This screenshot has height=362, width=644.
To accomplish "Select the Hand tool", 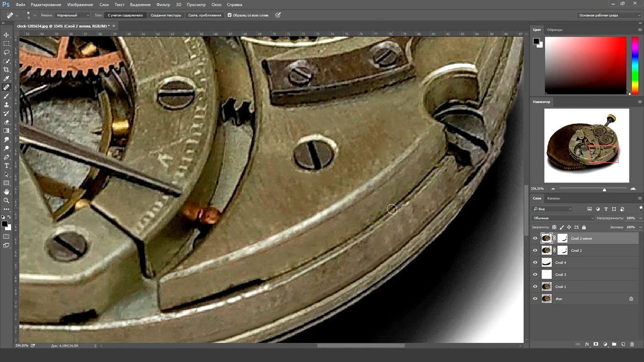I will [7, 192].
